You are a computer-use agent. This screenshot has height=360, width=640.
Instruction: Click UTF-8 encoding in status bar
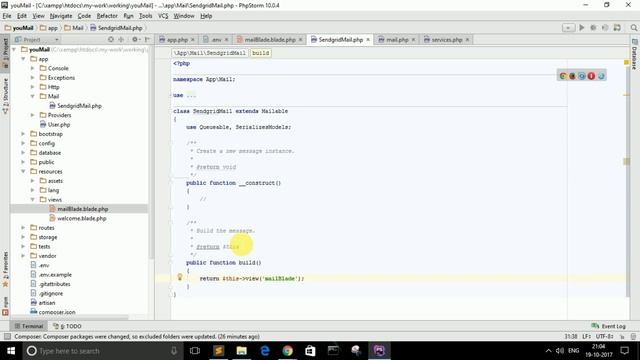(x=604, y=336)
